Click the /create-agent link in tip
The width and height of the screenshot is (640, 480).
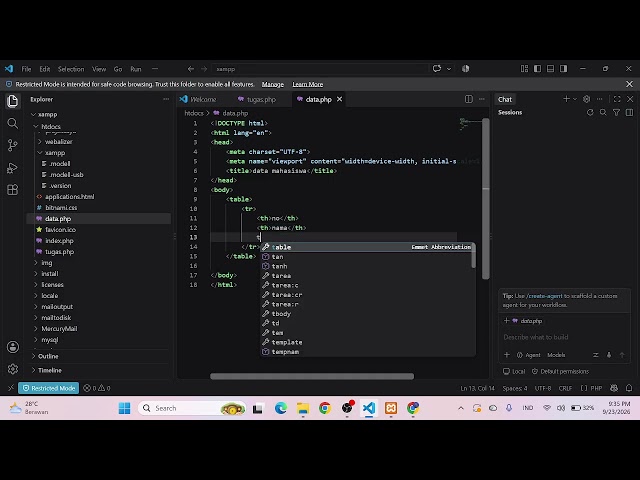pos(544,296)
